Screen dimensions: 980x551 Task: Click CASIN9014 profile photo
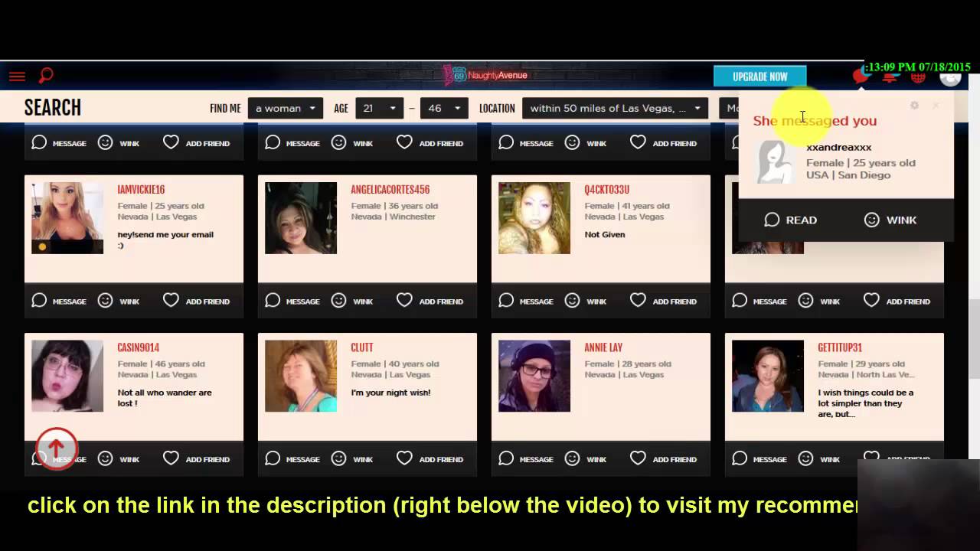click(x=67, y=376)
